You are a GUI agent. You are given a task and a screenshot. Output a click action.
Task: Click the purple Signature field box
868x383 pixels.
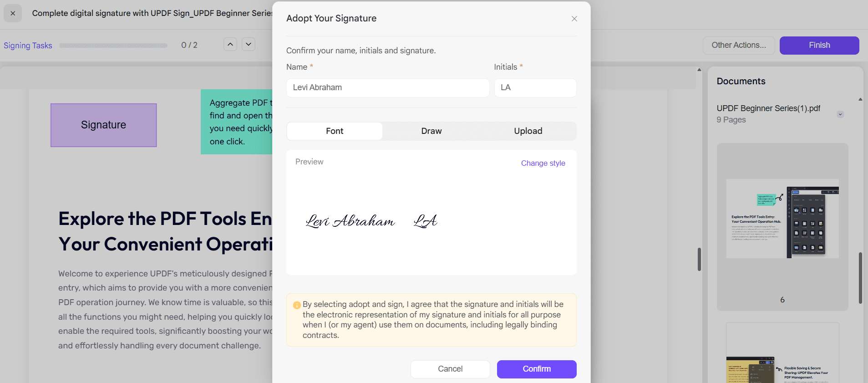104,125
